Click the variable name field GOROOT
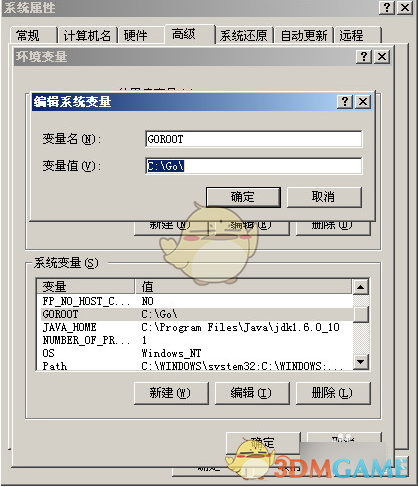 click(x=254, y=139)
